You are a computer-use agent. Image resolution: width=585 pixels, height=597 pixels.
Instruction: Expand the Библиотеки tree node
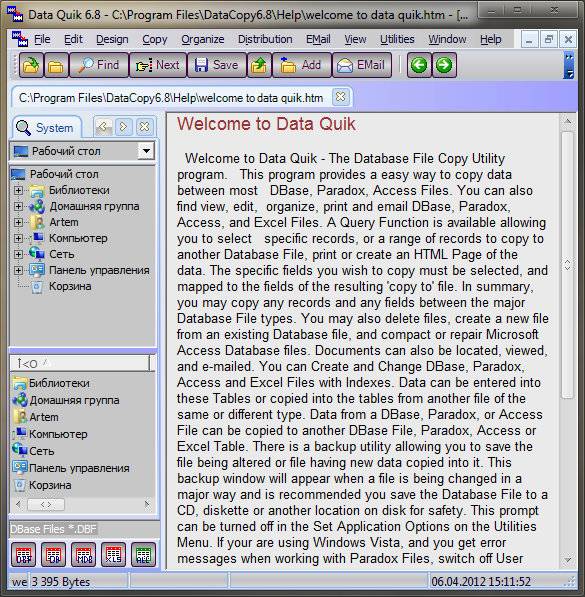point(18,190)
